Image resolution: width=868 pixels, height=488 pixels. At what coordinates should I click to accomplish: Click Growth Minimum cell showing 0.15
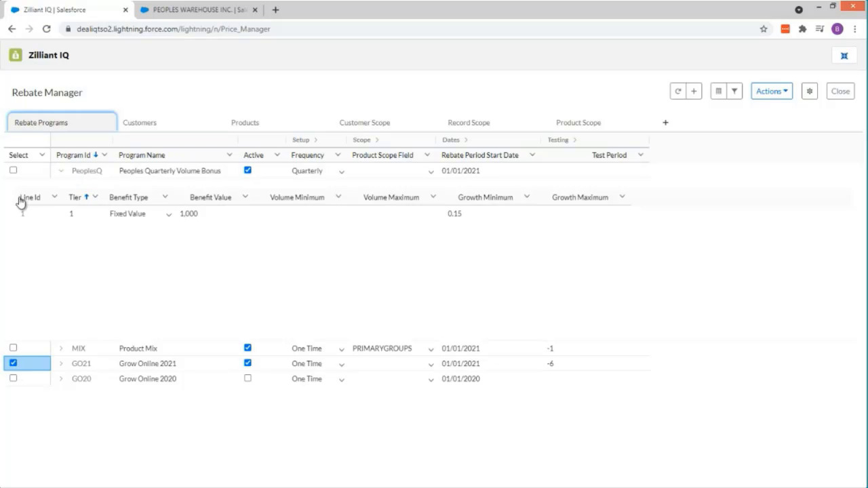[454, 213]
